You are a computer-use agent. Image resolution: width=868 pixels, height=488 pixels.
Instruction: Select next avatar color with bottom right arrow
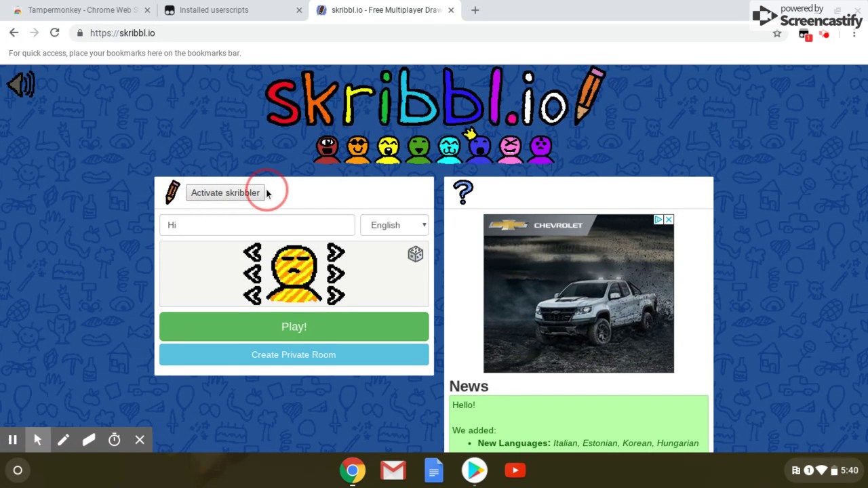click(336, 296)
